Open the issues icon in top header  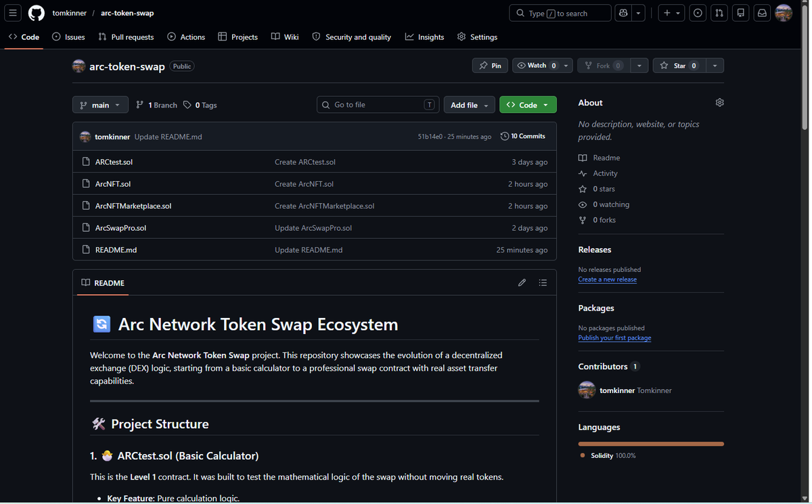[698, 13]
